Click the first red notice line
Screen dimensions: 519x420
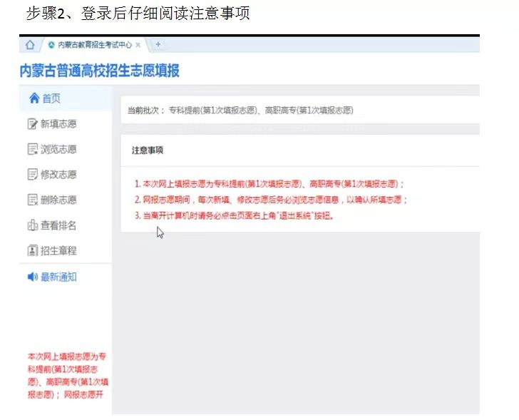(x=269, y=184)
